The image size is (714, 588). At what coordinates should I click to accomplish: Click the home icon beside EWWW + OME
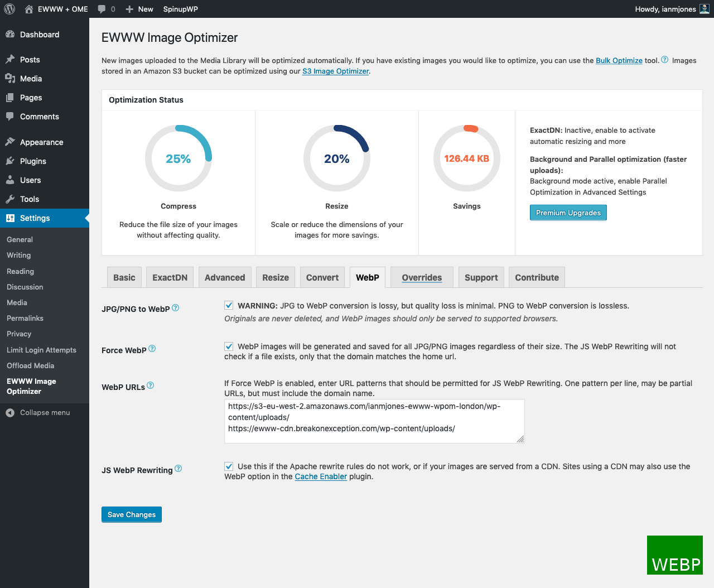click(x=29, y=9)
